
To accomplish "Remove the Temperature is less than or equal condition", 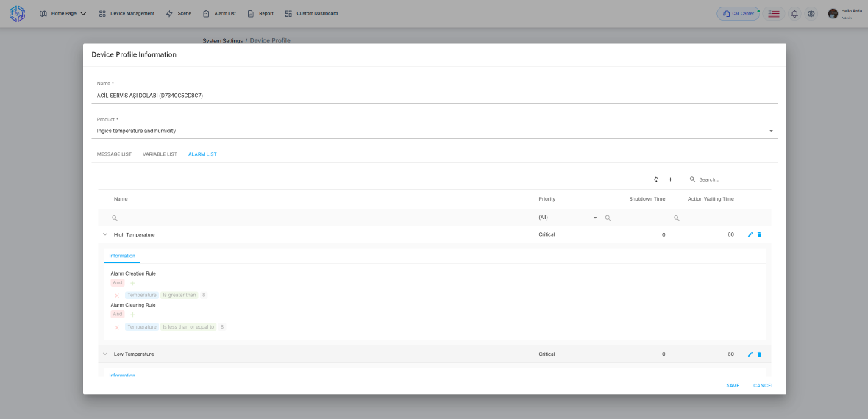I will [117, 327].
